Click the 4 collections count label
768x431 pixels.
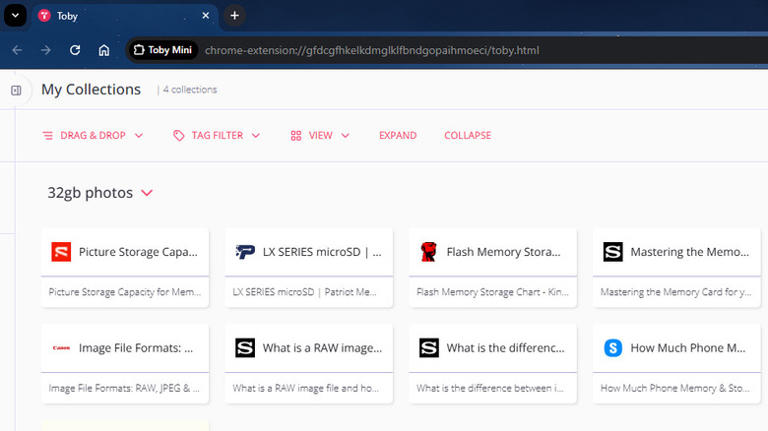[x=190, y=90]
